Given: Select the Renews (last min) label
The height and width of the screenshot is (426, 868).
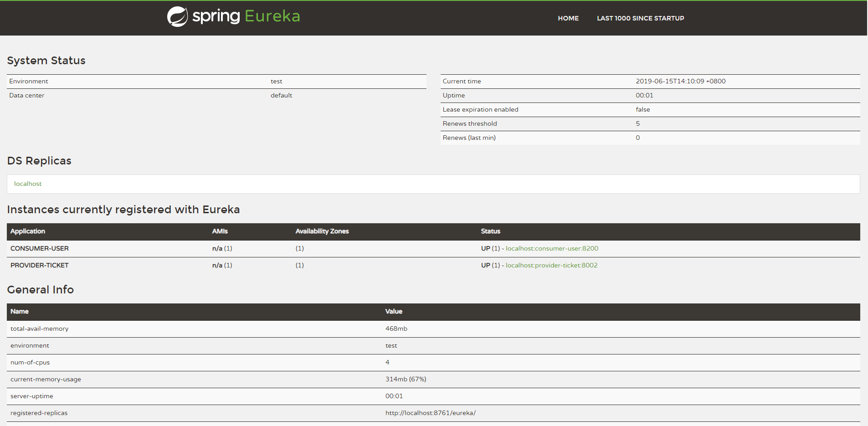Looking at the screenshot, I should [x=469, y=138].
